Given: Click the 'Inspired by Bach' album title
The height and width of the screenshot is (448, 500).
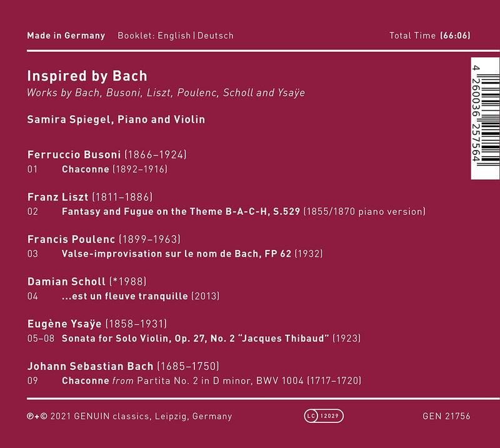Looking at the screenshot, I should [87, 76].
